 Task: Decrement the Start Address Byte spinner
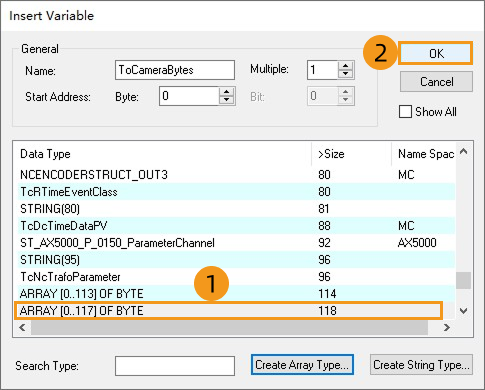click(x=227, y=100)
